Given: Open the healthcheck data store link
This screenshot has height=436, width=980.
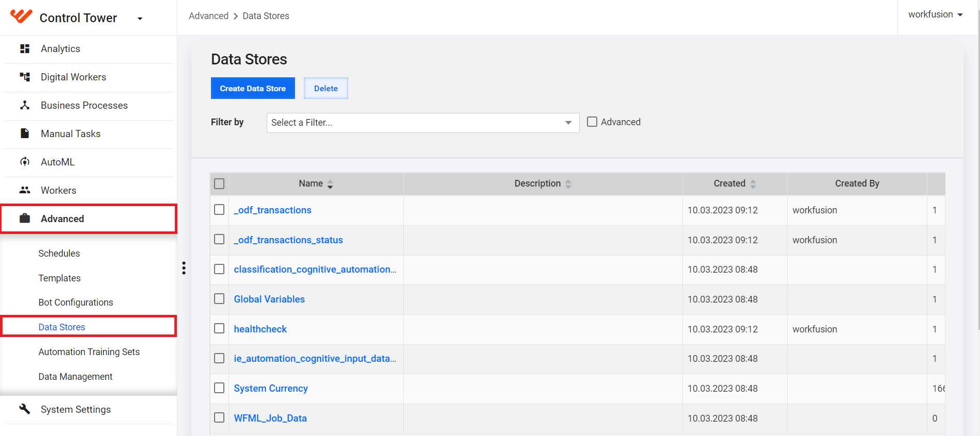Looking at the screenshot, I should coord(260,329).
